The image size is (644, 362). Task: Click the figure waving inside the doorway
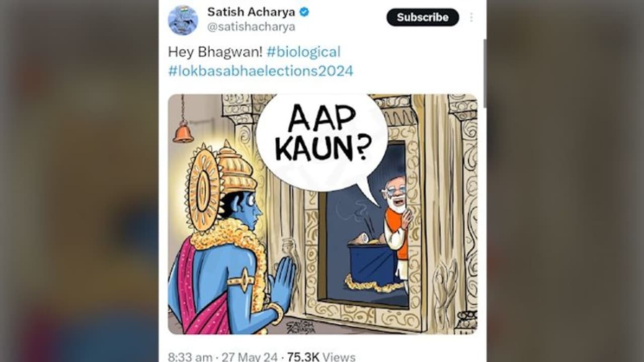395,206
